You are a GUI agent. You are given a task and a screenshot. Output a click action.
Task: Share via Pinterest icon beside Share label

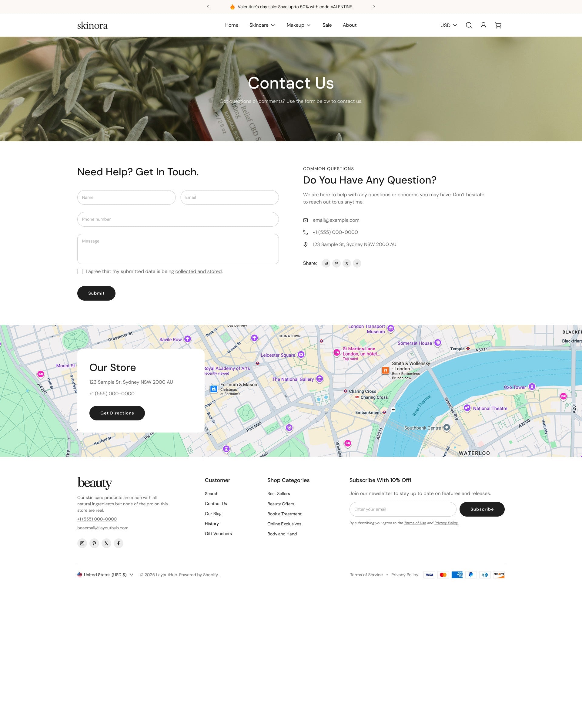pos(336,263)
